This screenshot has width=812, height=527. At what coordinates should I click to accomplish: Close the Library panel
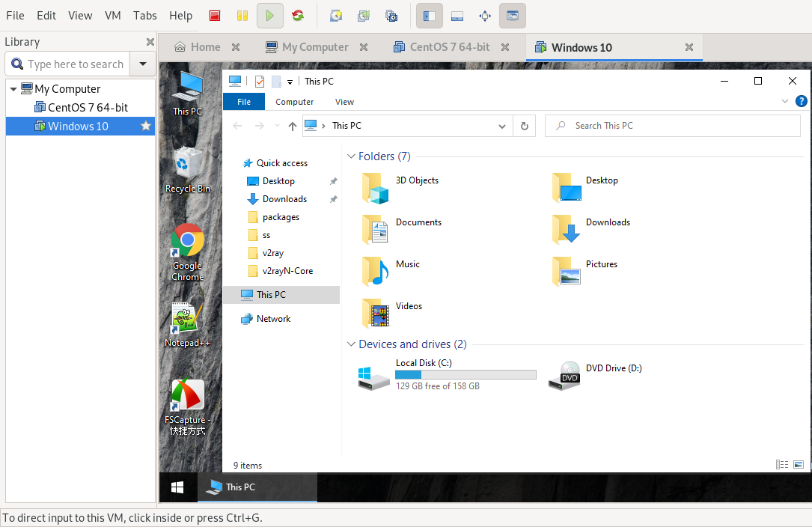click(x=150, y=42)
